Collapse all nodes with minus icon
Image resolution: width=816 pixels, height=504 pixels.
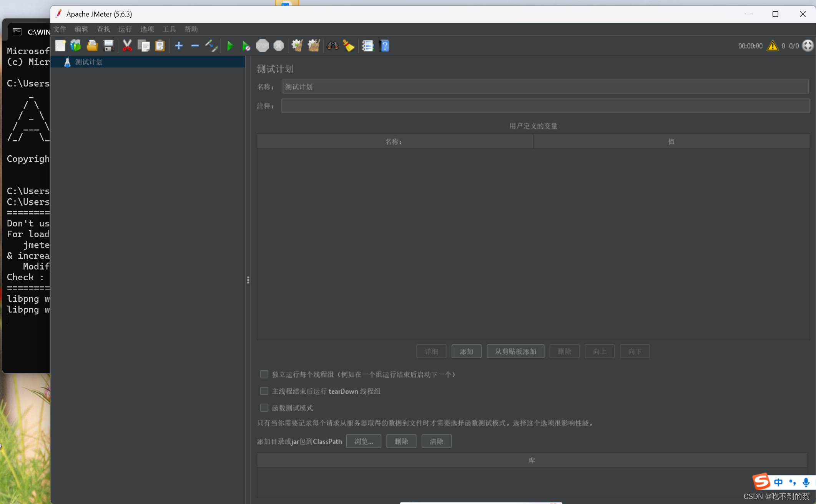(195, 46)
